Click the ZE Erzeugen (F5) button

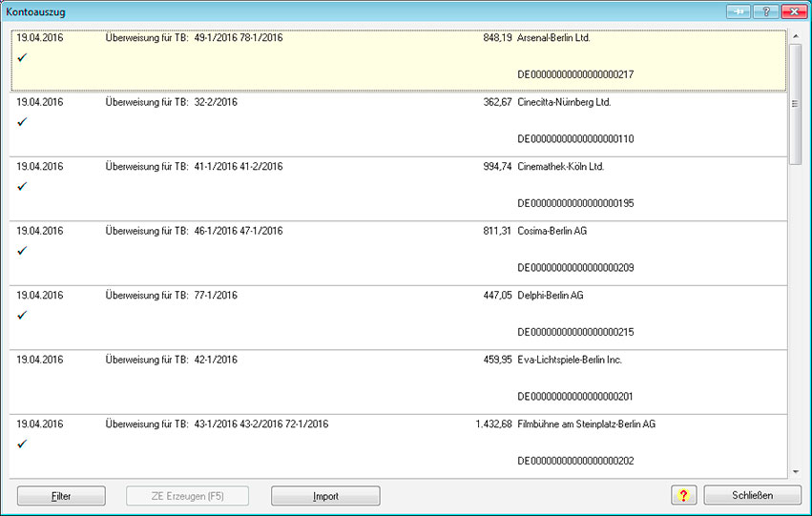(x=188, y=496)
